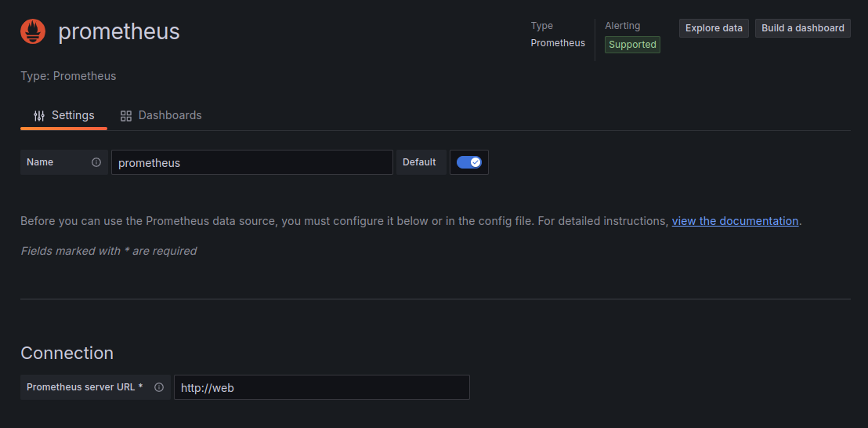
Task: Click the Prometheus server URL label
Action: pyautogui.click(x=85, y=387)
